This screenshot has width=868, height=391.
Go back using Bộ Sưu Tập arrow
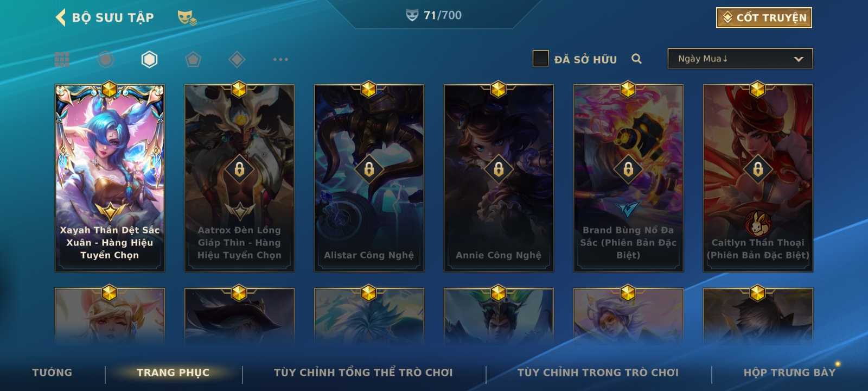[60, 17]
